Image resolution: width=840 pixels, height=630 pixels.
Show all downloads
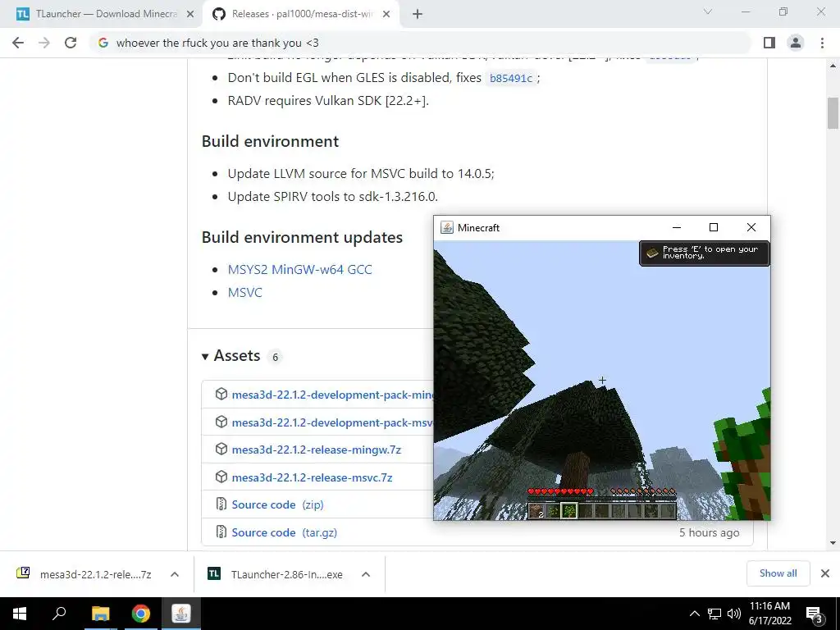coord(778,573)
